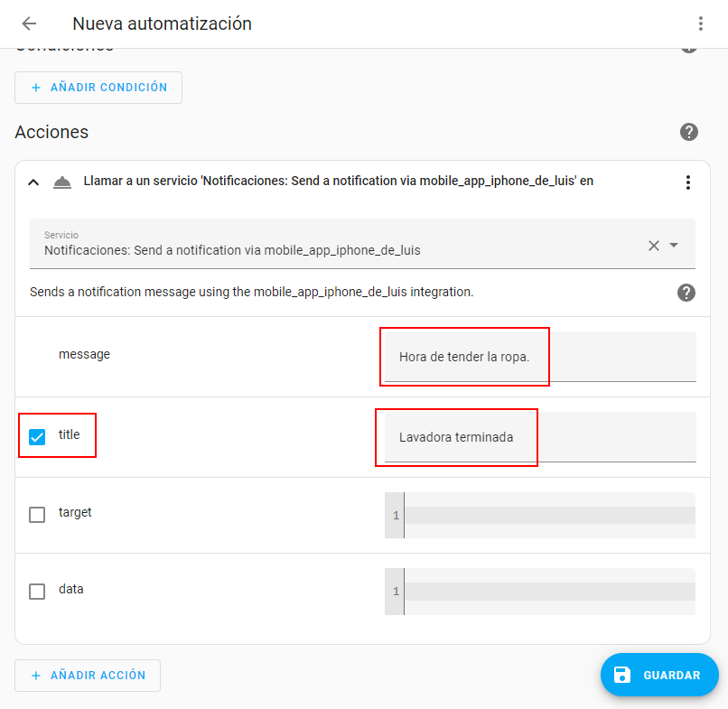Focus the message field 'Hora de tender la ropa.'

point(540,357)
